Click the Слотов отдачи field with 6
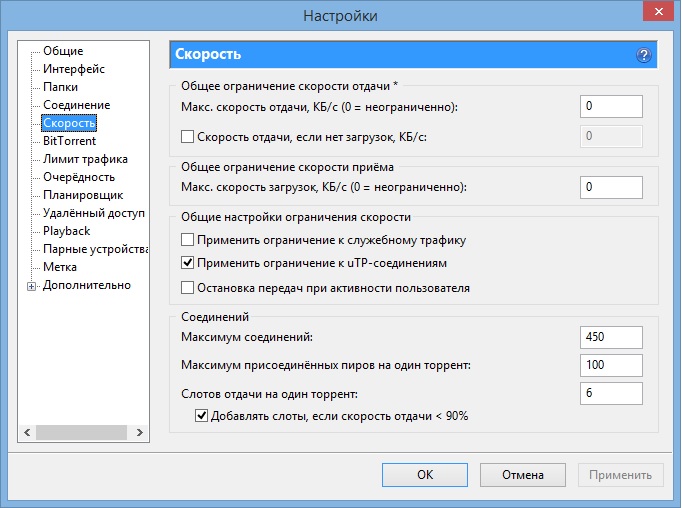The image size is (682, 508). 611,393
